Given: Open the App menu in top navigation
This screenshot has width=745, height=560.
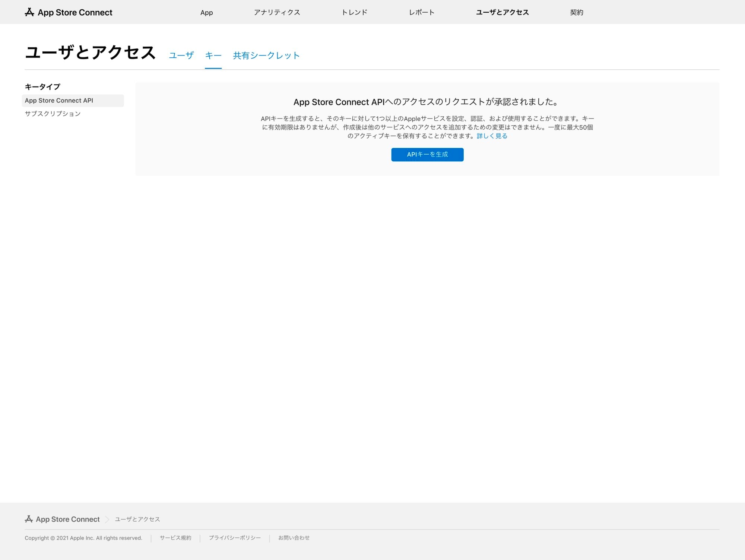Looking at the screenshot, I should pos(206,12).
